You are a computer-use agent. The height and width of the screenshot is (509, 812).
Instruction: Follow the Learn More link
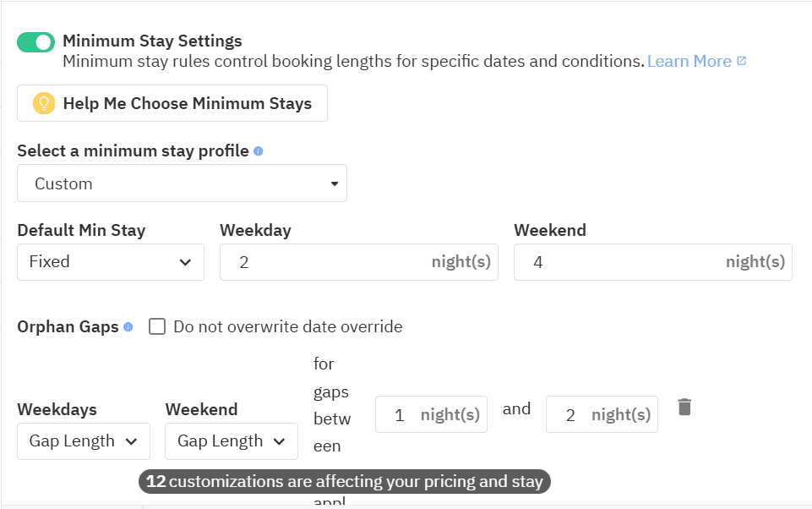coord(689,61)
